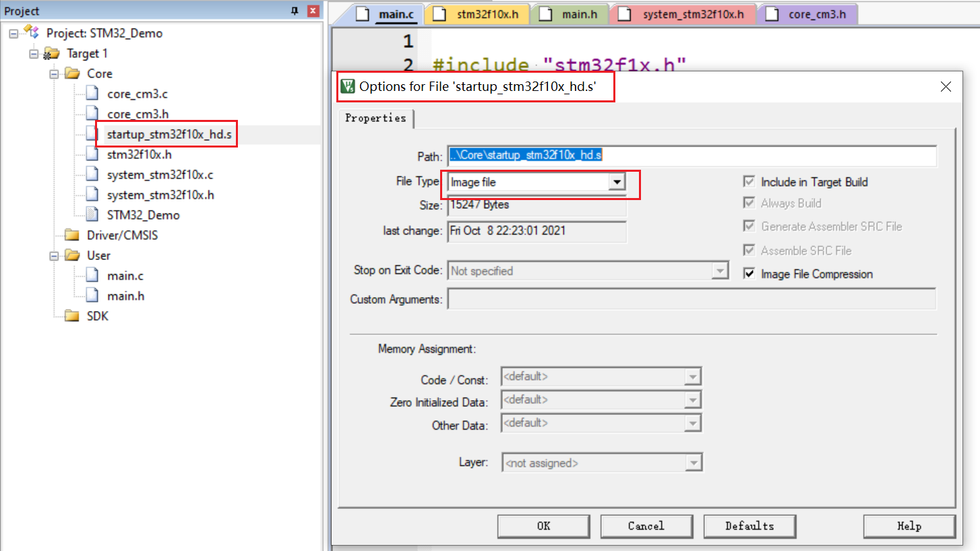The height and width of the screenshot is (551, 980).
Task: Collapse the Project: STM32_Demo root node
Action: [13, 34]
